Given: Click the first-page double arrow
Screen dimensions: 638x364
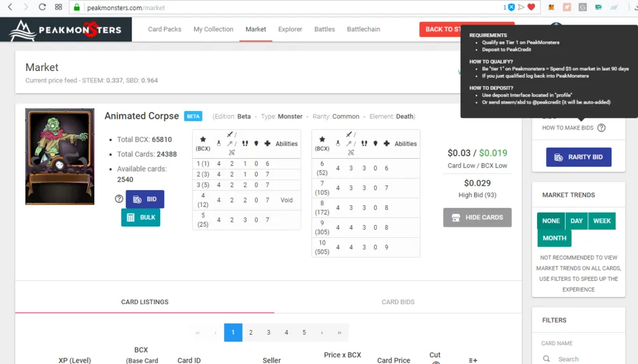Looking at the screenshot, I should [198, 332].
